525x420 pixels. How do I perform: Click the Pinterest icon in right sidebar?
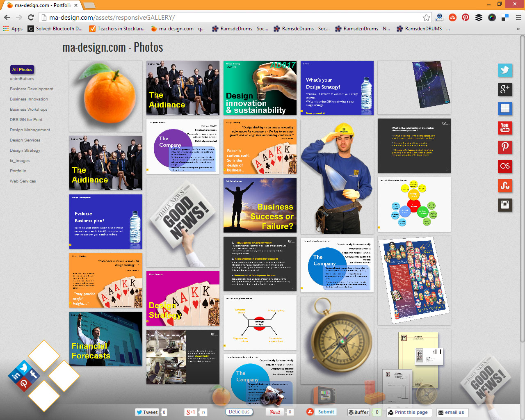tap(505, 147)
